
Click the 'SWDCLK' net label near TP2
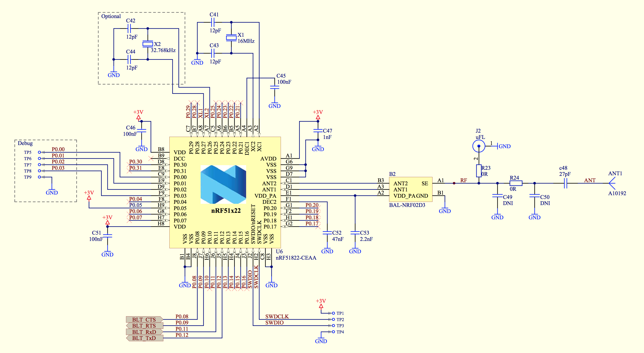pos(277,316)
